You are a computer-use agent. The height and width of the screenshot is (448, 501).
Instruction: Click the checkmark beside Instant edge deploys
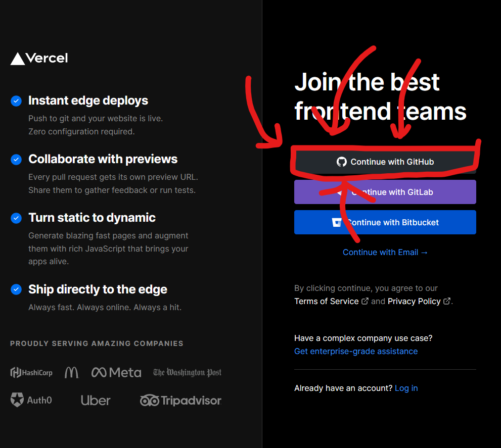click(x=16, y=101)
